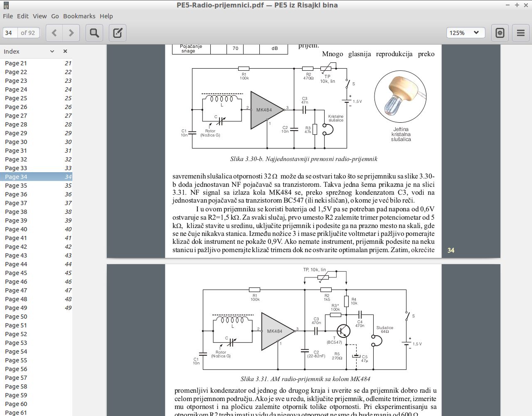Image resolution: width=532 pixels, height=416 pixels.
Task: Select Page 51 in the index
Action: click(36, 325)
